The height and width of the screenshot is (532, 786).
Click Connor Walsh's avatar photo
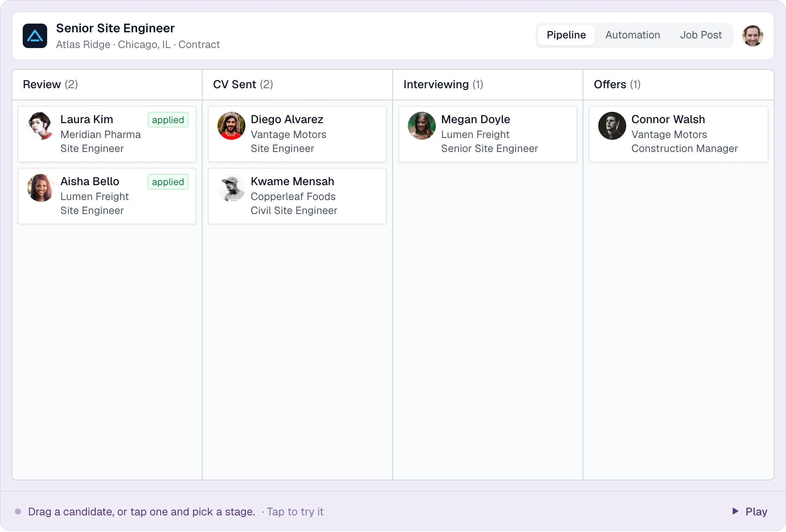click(612, 126)
